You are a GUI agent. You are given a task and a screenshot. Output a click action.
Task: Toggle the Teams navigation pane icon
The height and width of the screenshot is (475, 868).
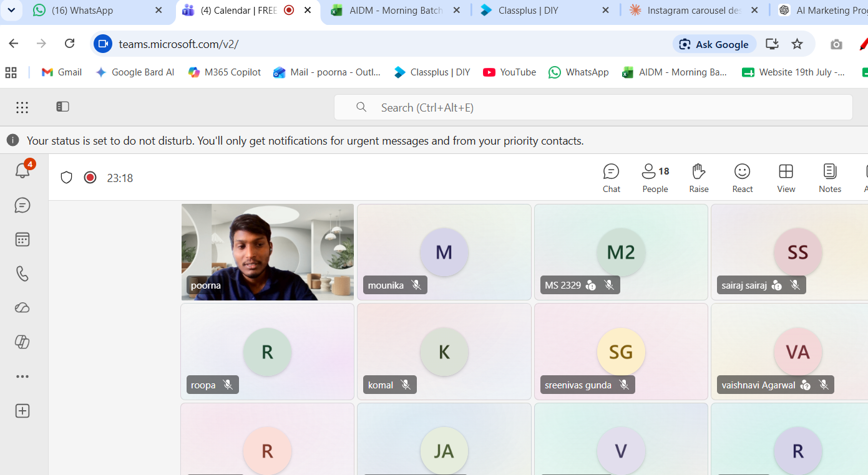click(x=62, y=107)
